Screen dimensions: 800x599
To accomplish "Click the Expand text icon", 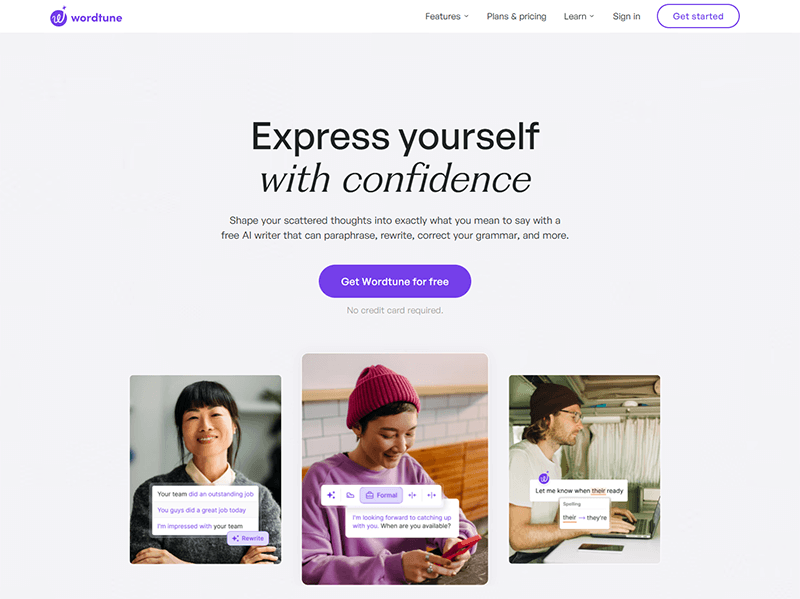I will point(431,495).
